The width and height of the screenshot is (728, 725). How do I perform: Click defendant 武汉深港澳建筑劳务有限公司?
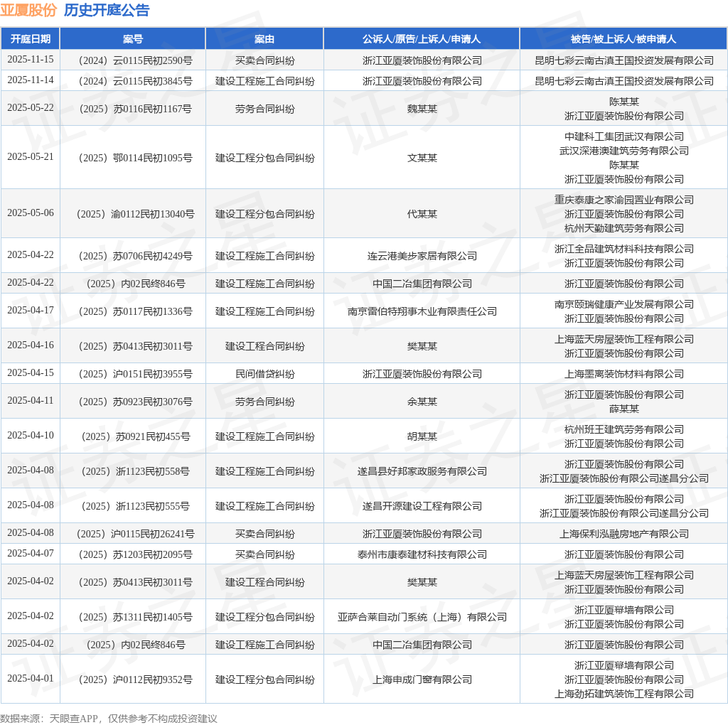tap(624, 151)
